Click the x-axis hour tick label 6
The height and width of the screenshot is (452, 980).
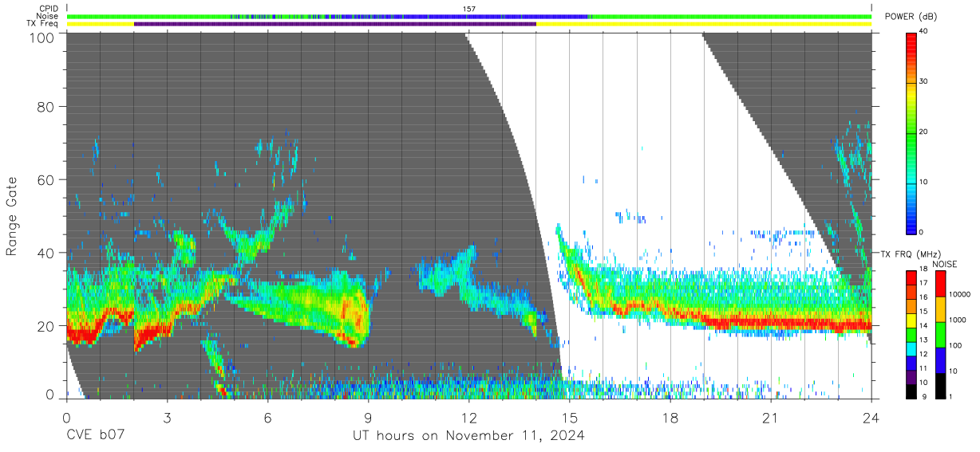(x=267, y=417)
